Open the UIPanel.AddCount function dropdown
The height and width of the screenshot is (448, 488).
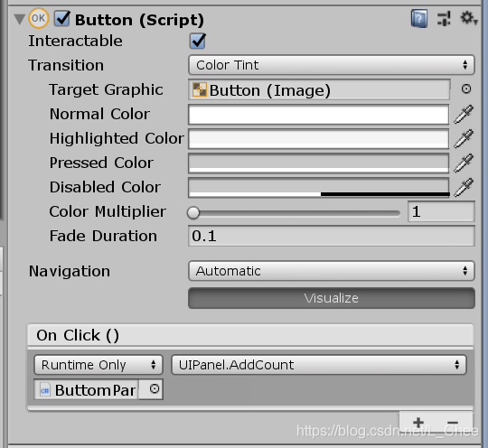[319, 365]
